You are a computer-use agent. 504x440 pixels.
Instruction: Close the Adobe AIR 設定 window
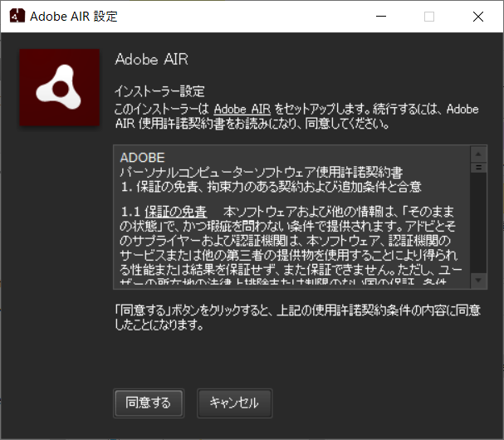(478, 17)
